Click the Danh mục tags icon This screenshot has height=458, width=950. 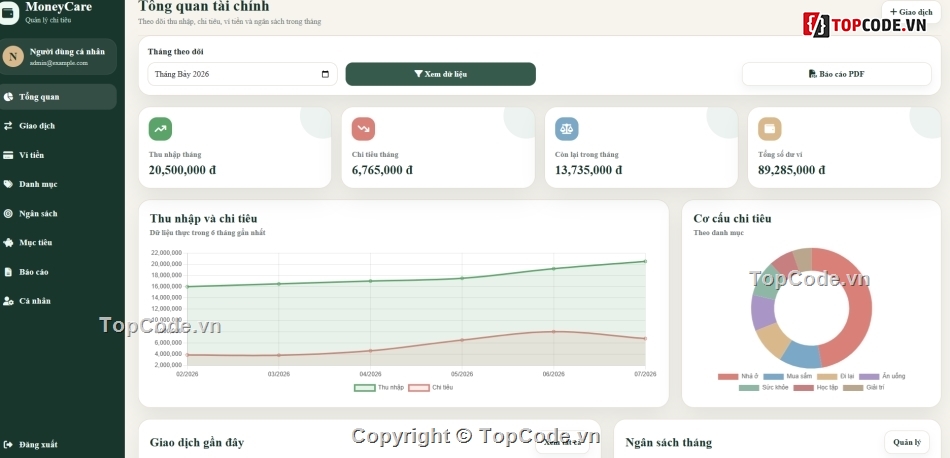[8, 184]
